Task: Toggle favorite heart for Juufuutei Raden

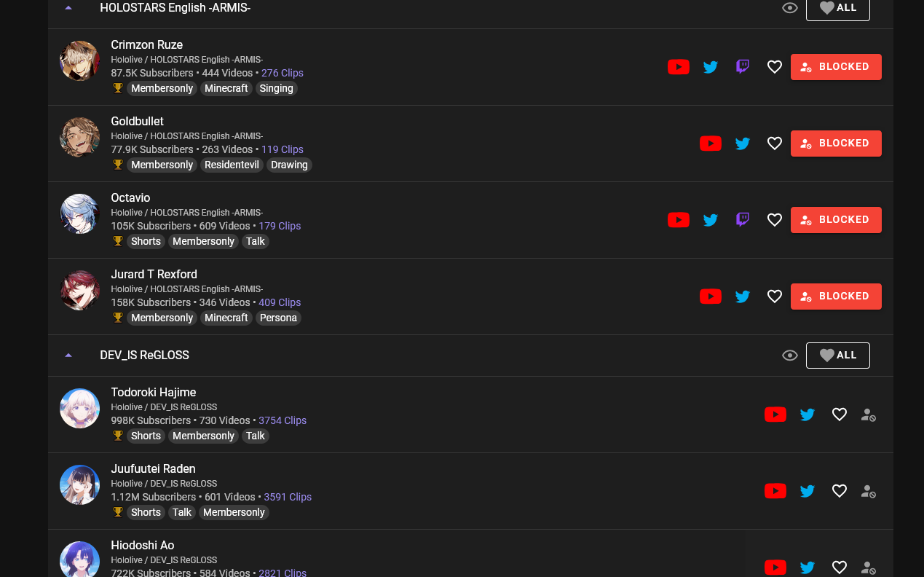Action: [840, 491]
